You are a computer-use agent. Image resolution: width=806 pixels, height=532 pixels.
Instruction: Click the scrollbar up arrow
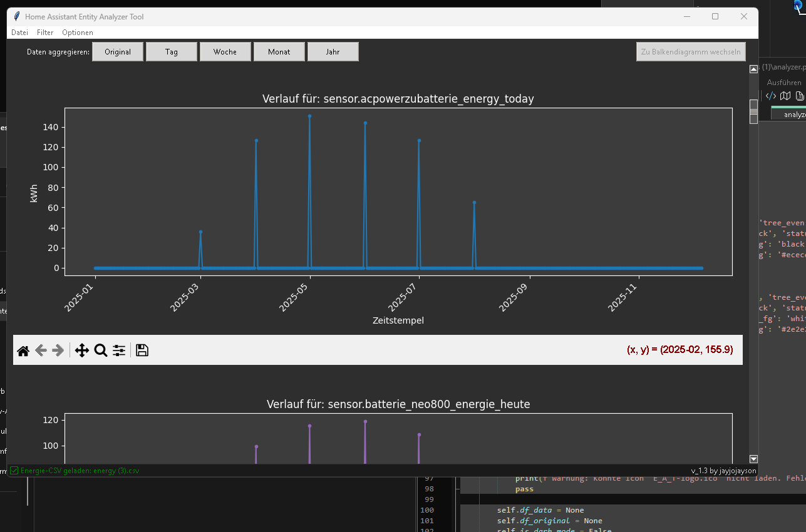(x=753, y=69)
